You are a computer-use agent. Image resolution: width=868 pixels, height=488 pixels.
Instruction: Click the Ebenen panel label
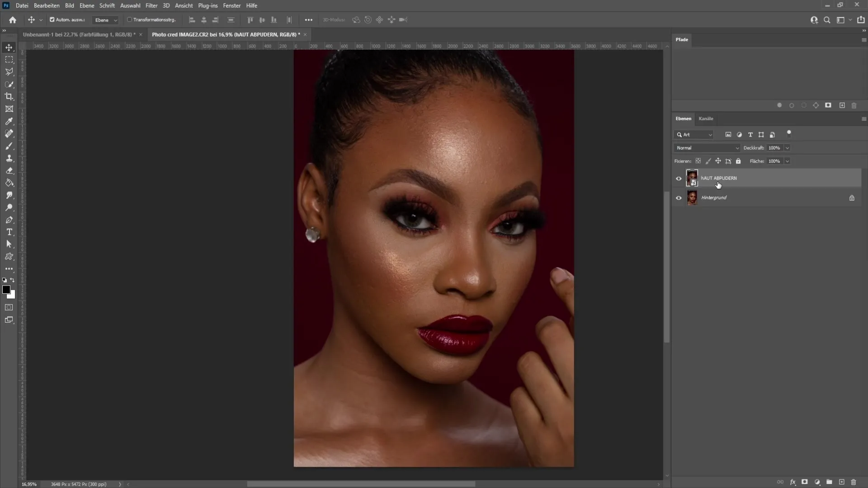(x=683, y=118)
